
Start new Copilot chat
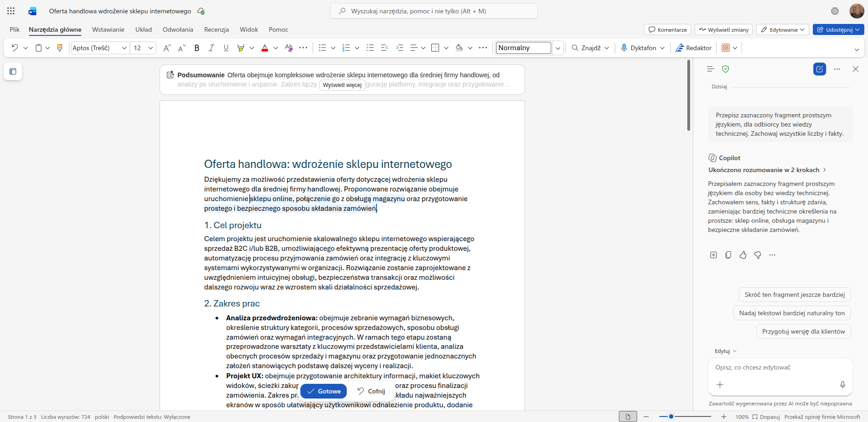(x=820, y=69)
